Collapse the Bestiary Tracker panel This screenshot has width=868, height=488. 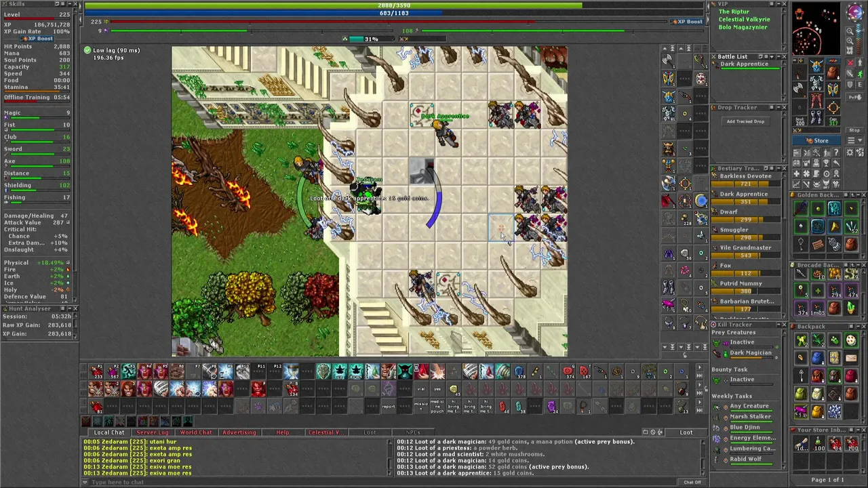click(777, 168)
